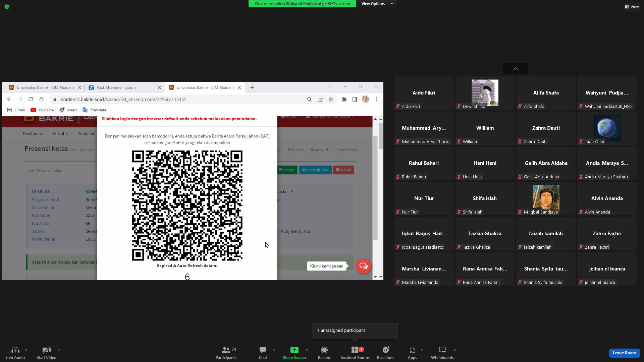This screenshot has height=362, width=644.
Task: Close the Post Attendee - Zoom tab
Action: click(160, 87)
